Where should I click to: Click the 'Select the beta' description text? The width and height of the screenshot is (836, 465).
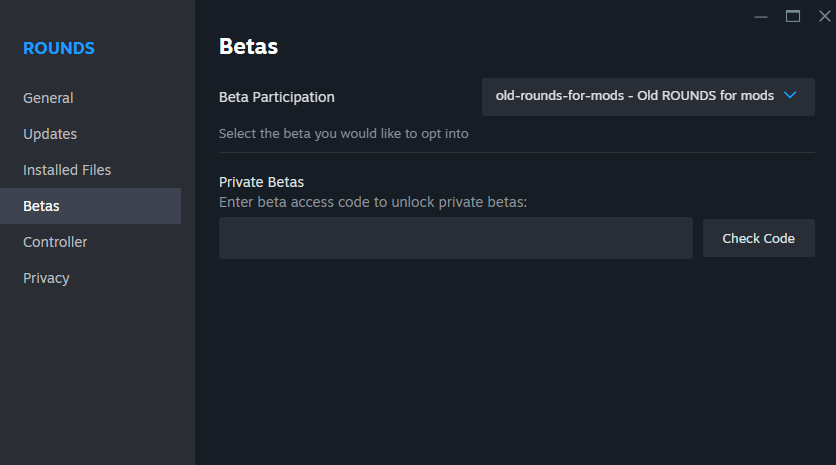coord(343,133)
